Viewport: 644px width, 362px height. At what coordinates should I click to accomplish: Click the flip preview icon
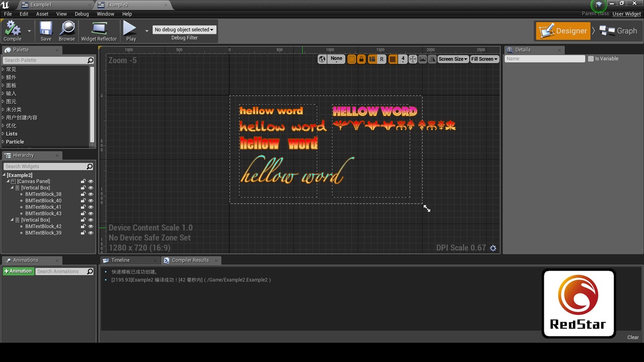click(x=432, y=59)
